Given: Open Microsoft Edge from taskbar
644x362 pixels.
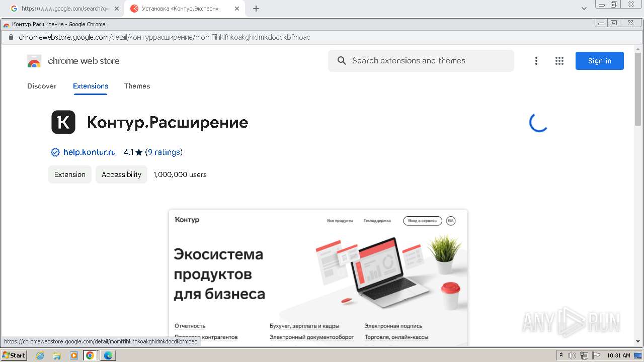Looking at the screenshot, I should (108, 355).
